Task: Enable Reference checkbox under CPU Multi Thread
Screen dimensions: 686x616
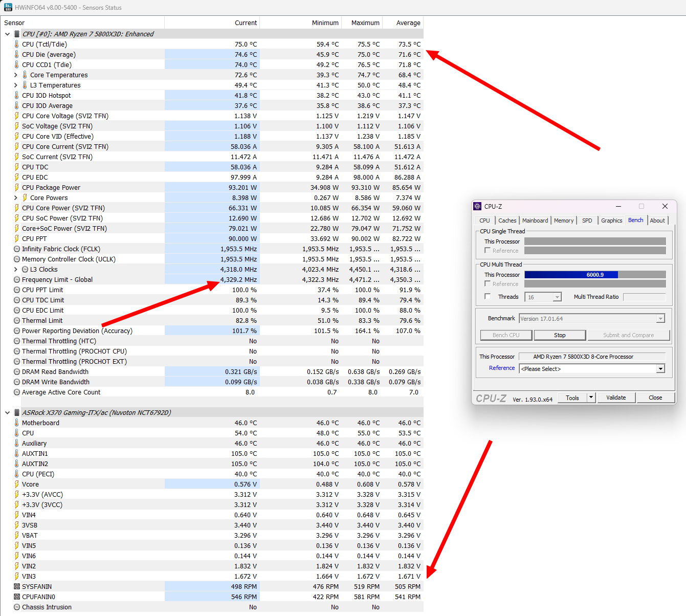Action: 488,283
